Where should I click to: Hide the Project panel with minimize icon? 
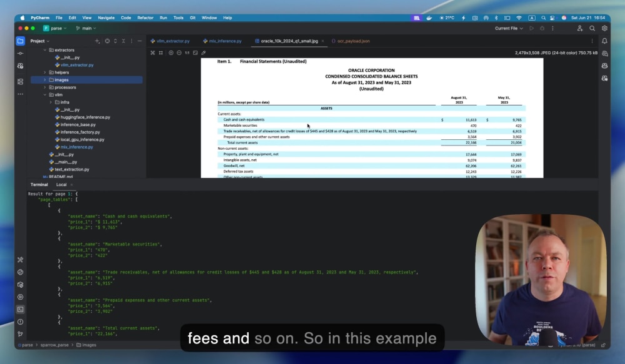click(139, 41)
